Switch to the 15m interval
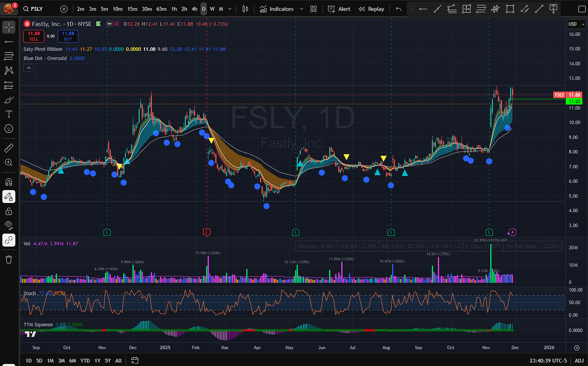Viewport: 588px width, 366px height. (132, 9)
